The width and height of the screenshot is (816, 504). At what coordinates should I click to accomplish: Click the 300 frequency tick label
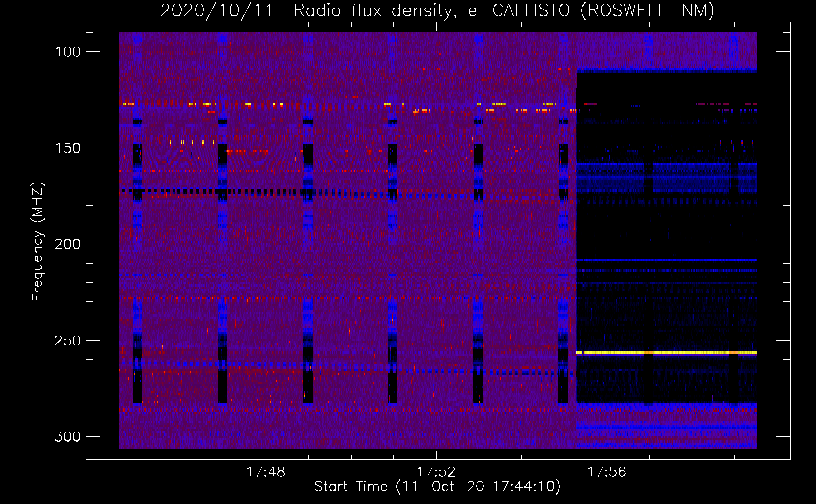[x=68, y=436]
